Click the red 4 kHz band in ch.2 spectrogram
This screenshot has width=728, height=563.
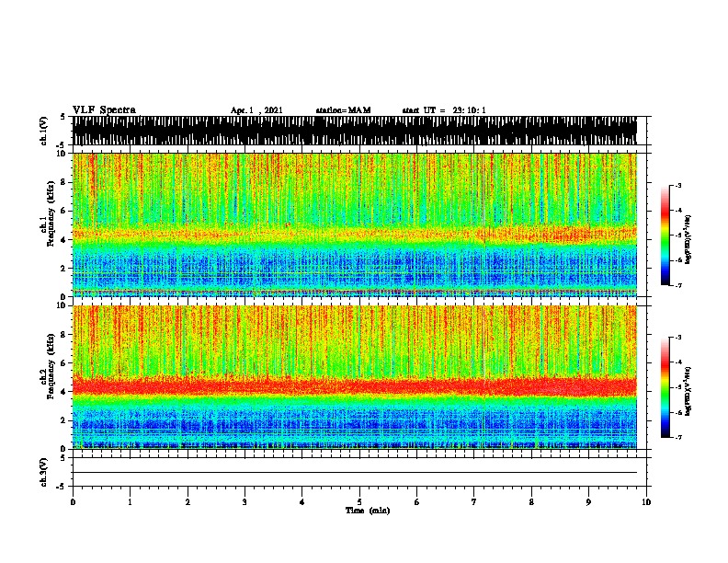point(355,386)
